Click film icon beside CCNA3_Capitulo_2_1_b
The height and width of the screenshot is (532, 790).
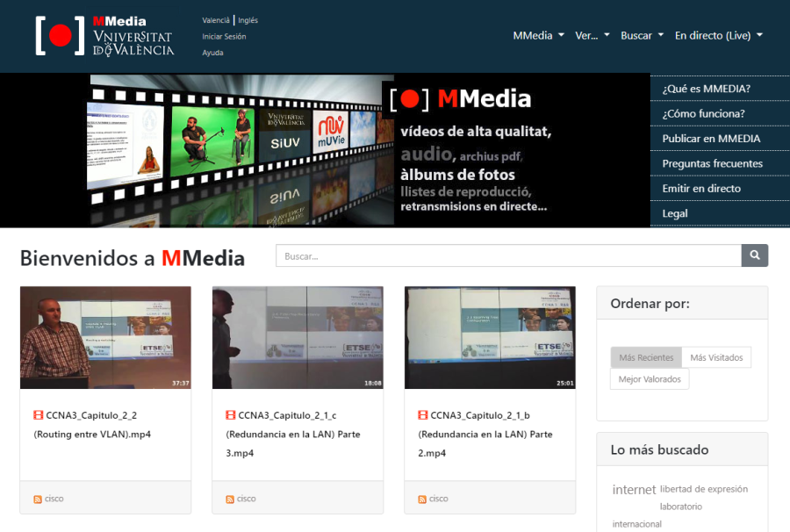click(423, 415)
